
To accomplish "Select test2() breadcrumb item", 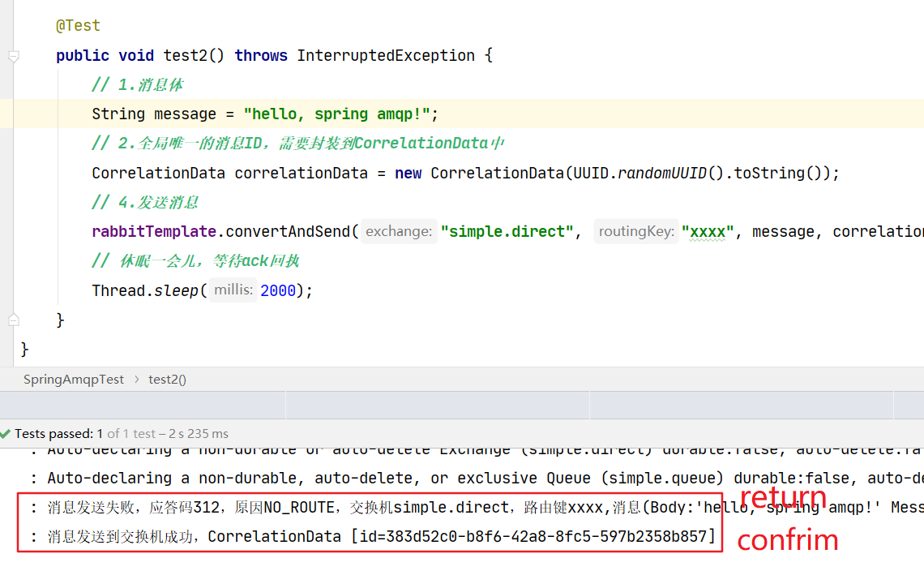I will tap(167, 380).
